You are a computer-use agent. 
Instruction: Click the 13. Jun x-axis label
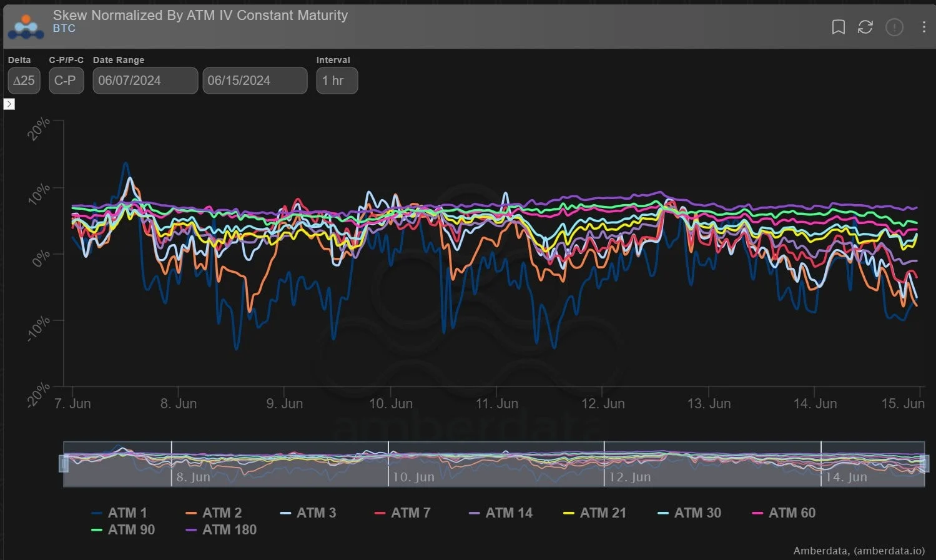point(709,404)
